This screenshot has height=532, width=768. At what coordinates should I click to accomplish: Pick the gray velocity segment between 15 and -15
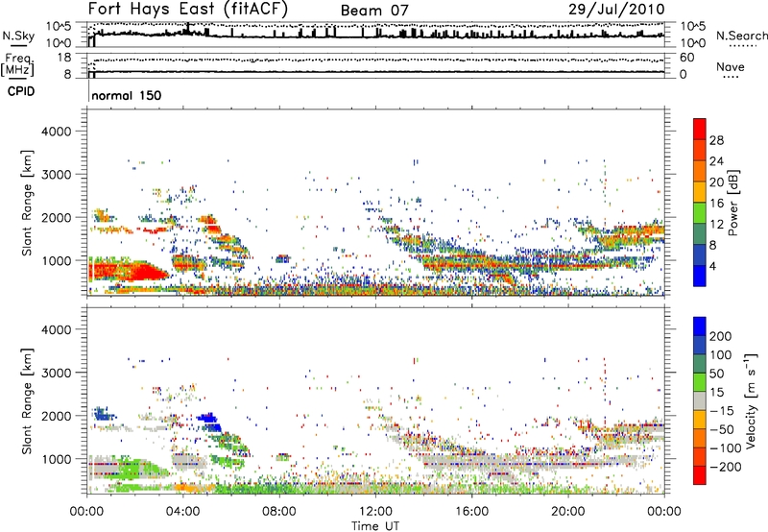coord(700,401)
